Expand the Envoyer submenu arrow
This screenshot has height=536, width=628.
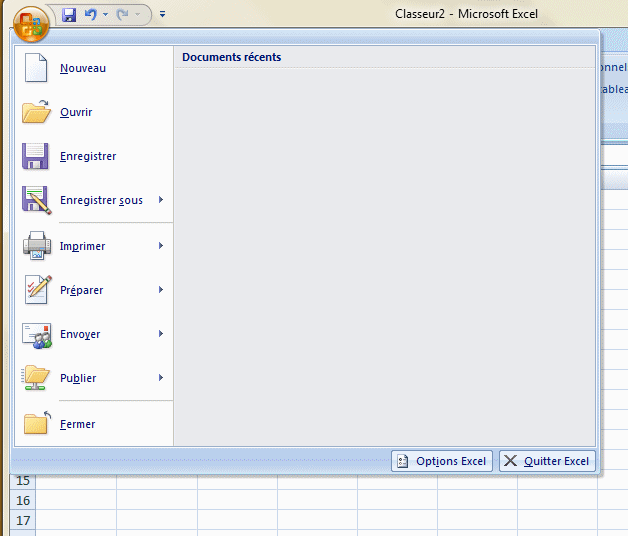(x=160, y=334)
